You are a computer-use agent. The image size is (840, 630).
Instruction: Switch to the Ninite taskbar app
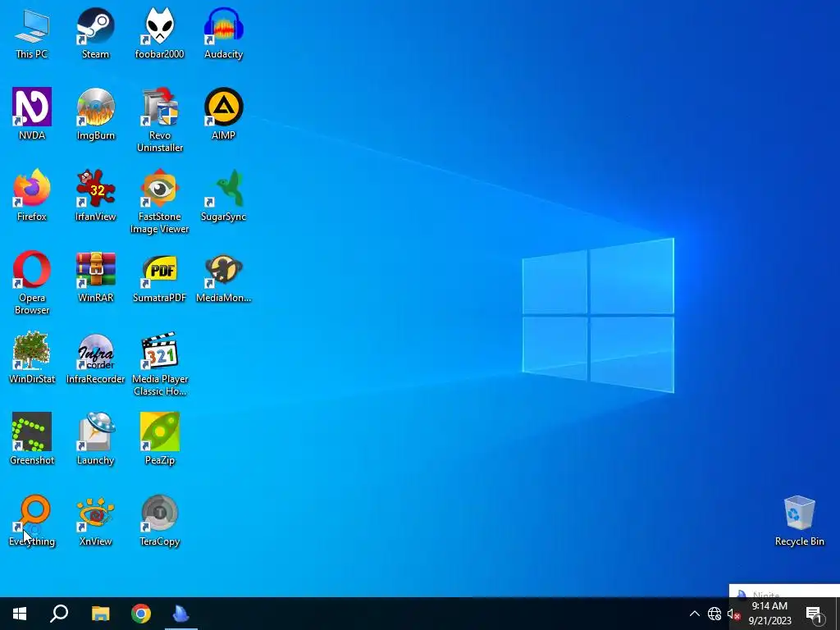181,614
